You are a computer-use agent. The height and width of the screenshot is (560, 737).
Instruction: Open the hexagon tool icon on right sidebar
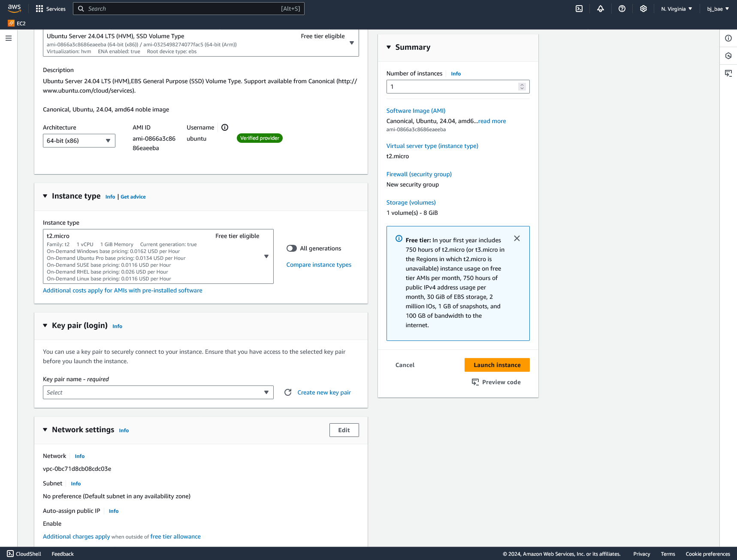point(728,56)
